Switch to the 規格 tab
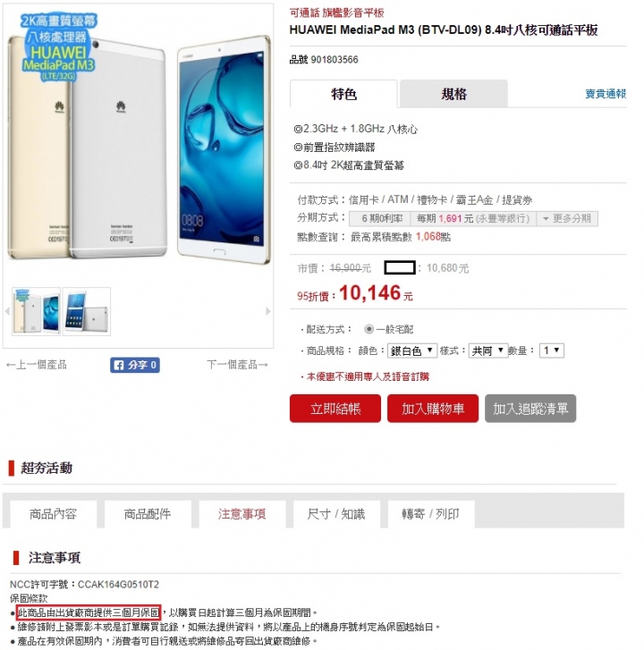This screenshot has width=644, height=650. click(x=453, y=94)
